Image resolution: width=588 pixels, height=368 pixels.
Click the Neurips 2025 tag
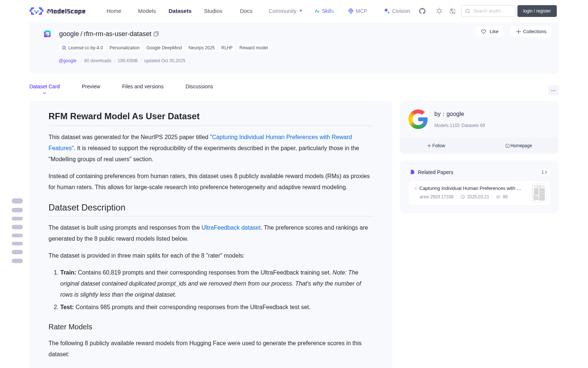[x=201, y=48]
